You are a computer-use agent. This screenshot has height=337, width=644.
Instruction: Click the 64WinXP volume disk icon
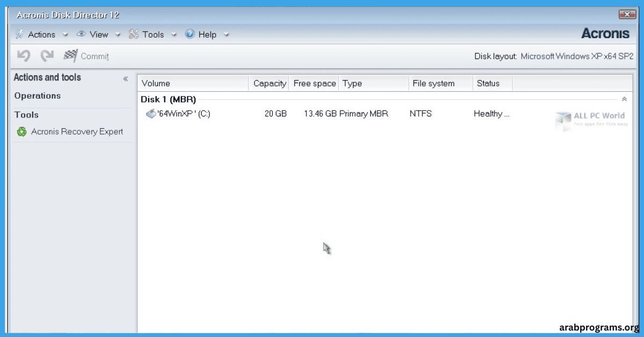click(151, 114)
